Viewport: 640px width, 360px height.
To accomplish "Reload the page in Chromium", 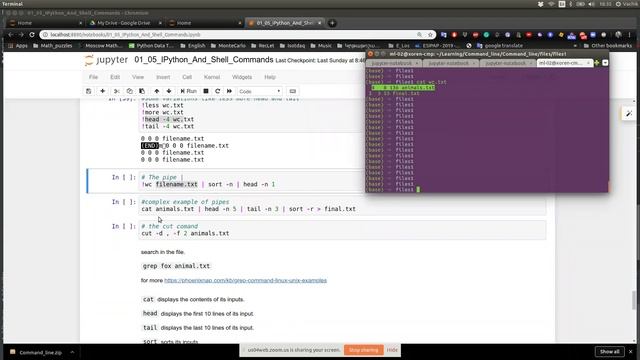I will click(x=32, y=35).
